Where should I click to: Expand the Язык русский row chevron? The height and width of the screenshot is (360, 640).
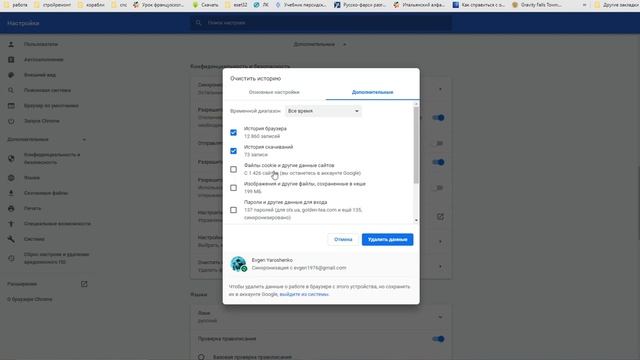click(440, 317)
